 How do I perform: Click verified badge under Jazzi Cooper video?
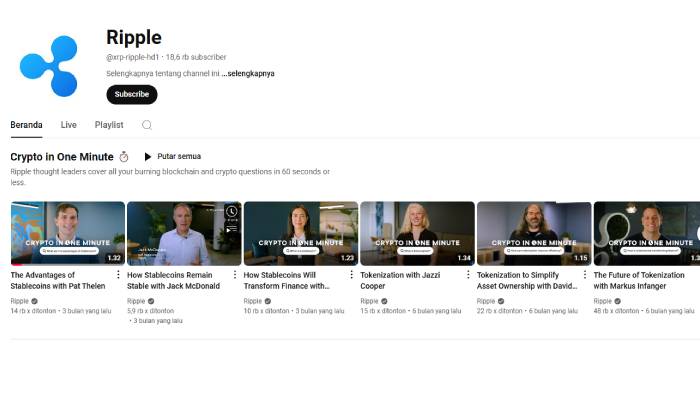pos(384,301)
